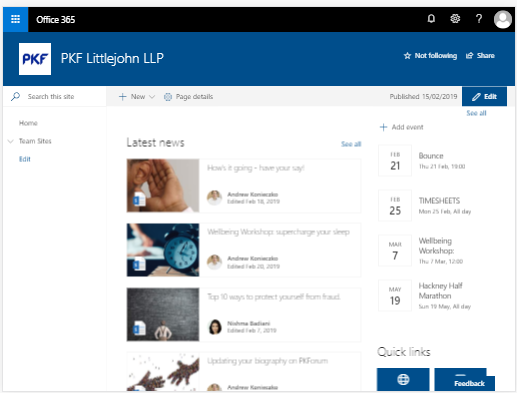Screen dimensions: 517x393
Task: Expand the New dropdown chevron
Action: click(x=152, y=97)
